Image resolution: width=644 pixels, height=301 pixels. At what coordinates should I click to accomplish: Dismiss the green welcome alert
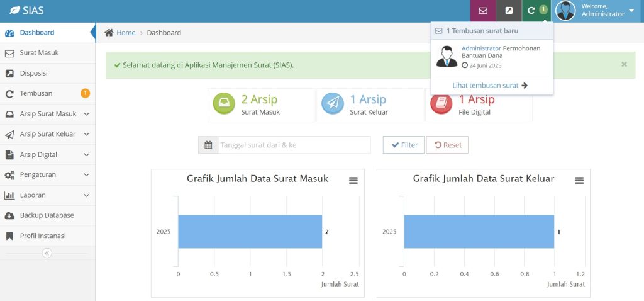coord(624,64)
